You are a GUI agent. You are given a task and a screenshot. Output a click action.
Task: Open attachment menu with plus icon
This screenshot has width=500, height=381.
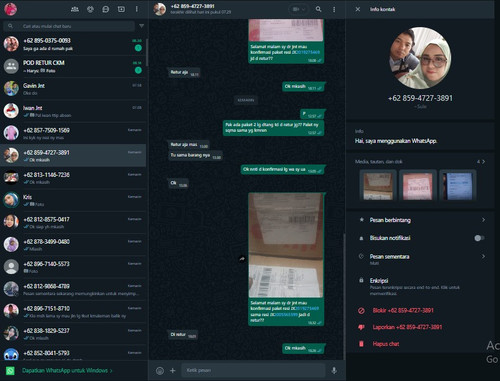[x=173, y=370]
